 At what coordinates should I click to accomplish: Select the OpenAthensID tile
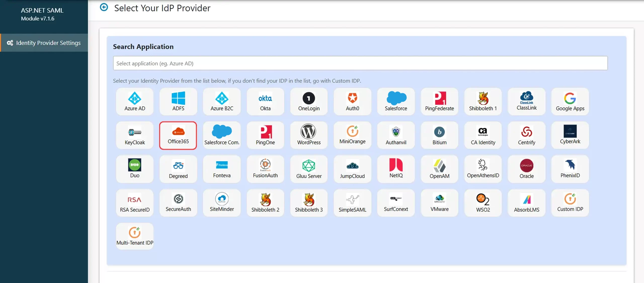[483, 169]
